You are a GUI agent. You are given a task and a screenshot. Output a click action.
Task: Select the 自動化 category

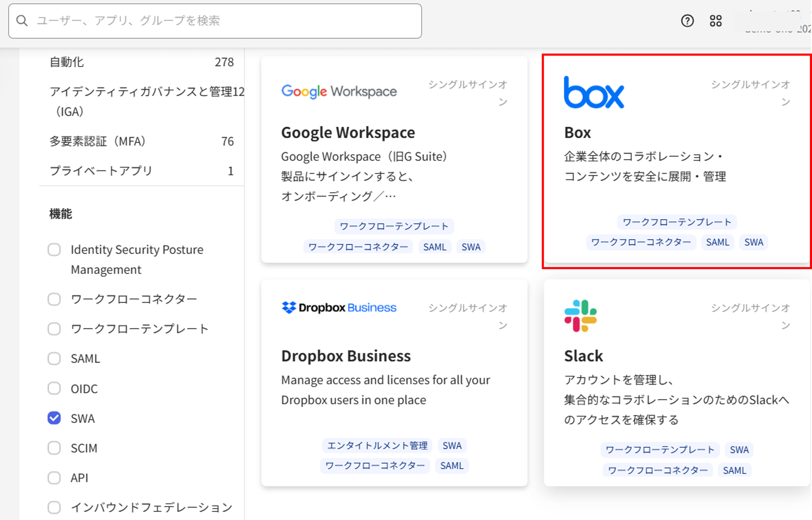[x=67, y=62]
